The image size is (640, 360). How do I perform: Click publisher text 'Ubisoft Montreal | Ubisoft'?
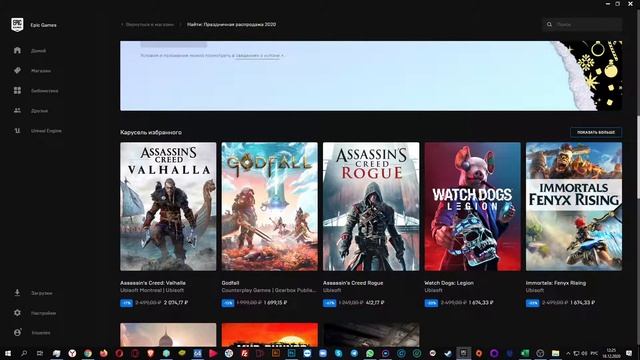(152, 290)
